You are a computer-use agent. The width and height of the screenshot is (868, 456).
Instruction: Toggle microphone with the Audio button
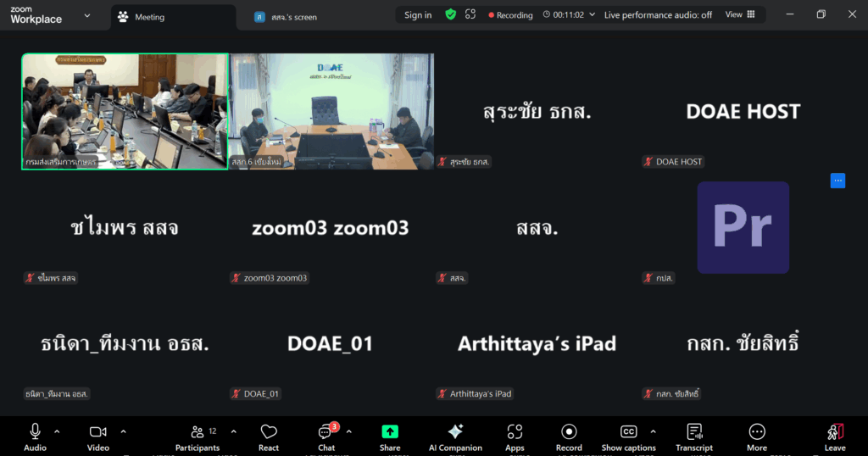35,432
